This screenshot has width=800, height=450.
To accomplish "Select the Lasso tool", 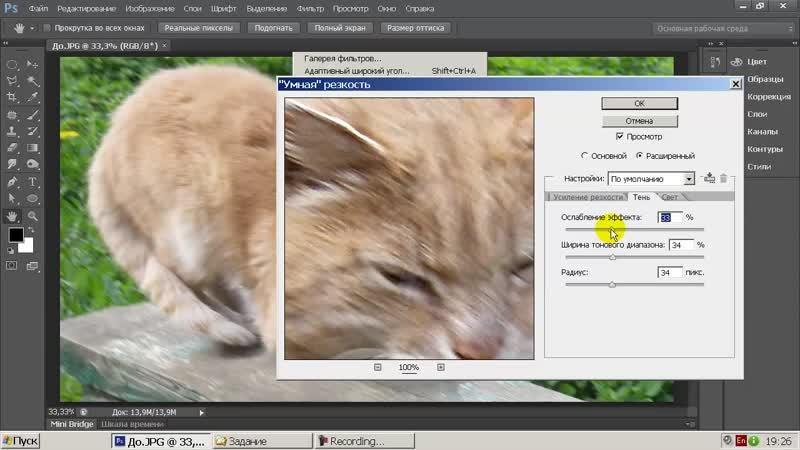I will point(12,81).
